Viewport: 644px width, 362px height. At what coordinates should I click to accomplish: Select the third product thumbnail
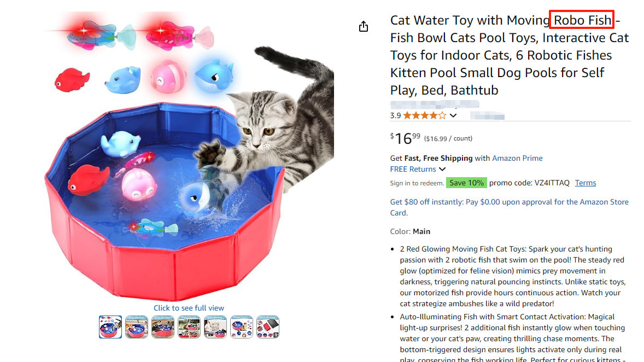[163, 327]
